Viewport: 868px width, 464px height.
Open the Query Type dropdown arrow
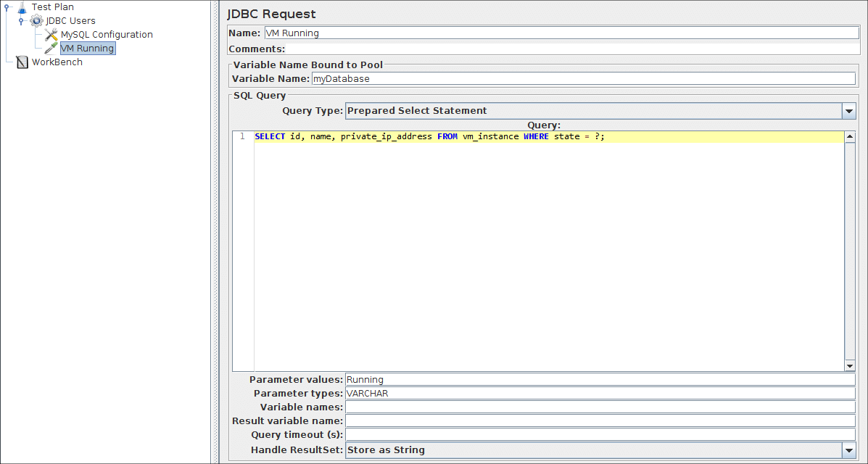pos(848,111)
